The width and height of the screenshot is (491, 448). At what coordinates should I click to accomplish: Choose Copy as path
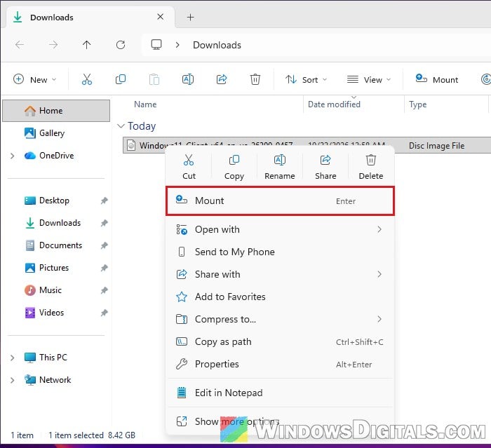[x=280, y=341]
